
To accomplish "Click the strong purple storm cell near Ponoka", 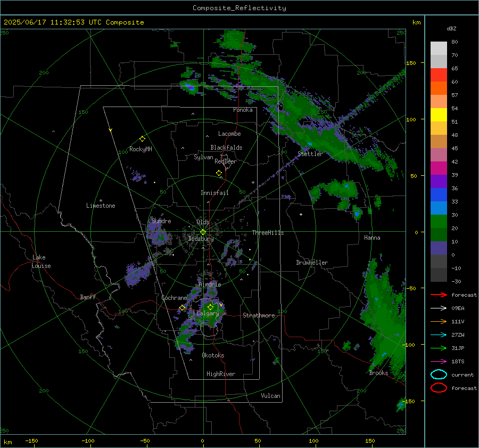I will (190, 87).
